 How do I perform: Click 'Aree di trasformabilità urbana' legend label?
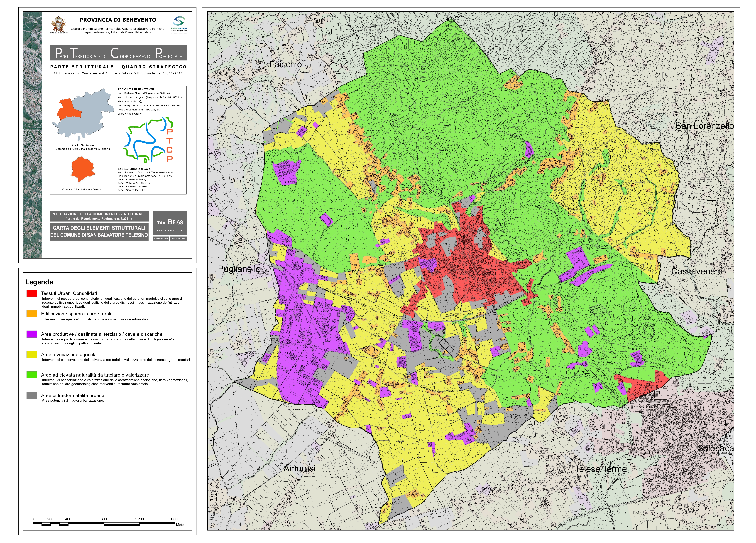click(73, 395)
